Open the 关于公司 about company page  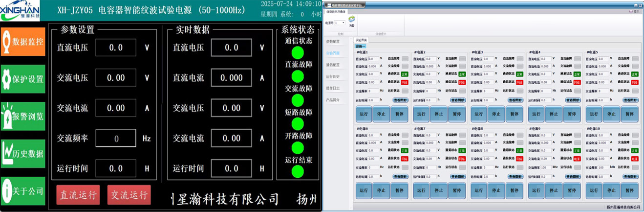click(23, 191)
